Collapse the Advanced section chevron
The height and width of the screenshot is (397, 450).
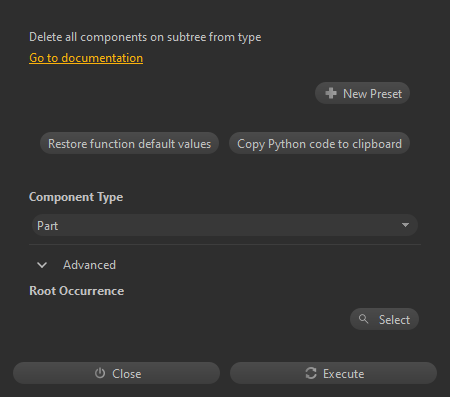click(42, 265)
